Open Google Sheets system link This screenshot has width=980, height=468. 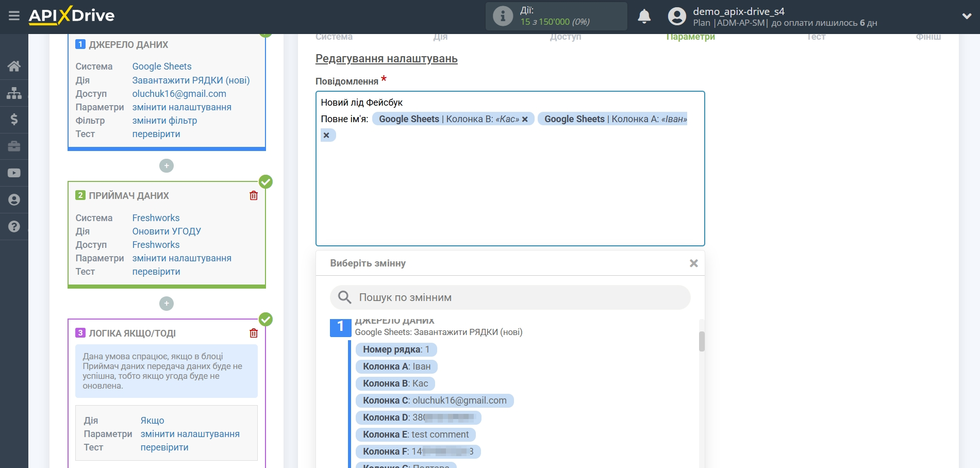point(161,66)
